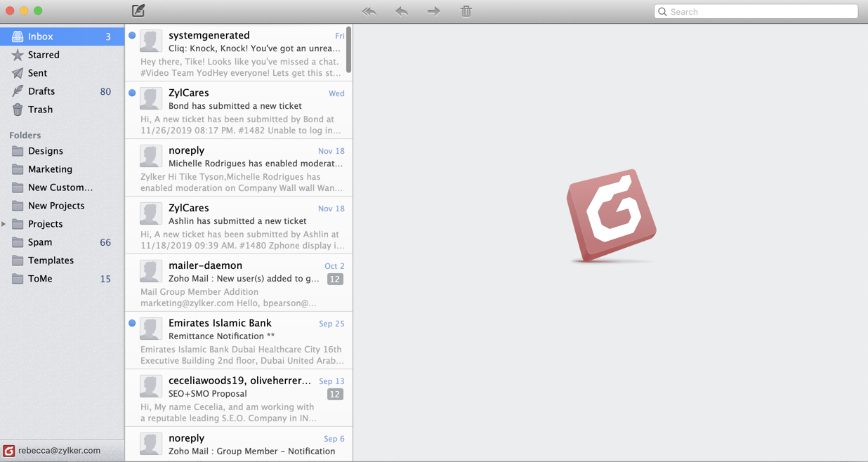Screen dimensions: 868x462
Task: Forward the email using toolbar arrow
Action: coord(434,11)
